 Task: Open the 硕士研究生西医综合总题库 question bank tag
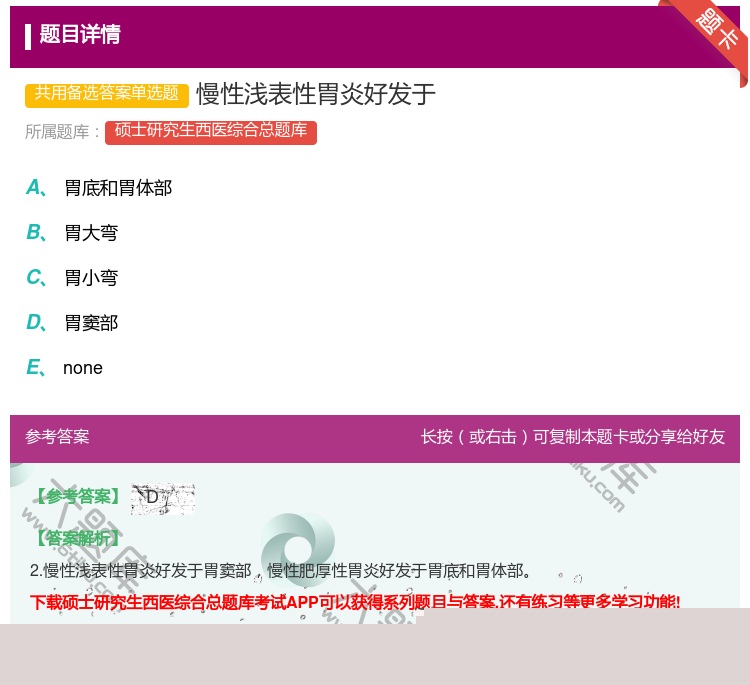[211, 131]
